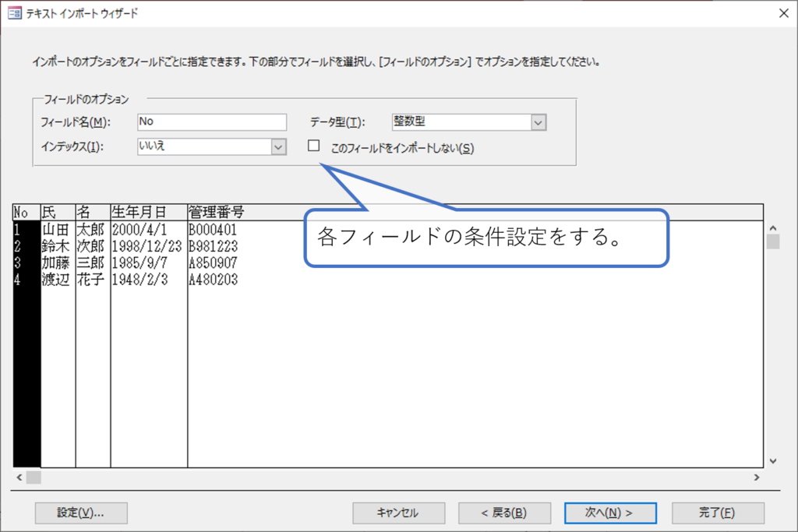This screenshot has height=532, width=798.
Task: Click the 完了(F) button
Action: pyautogui.click(x=718, y=513)
